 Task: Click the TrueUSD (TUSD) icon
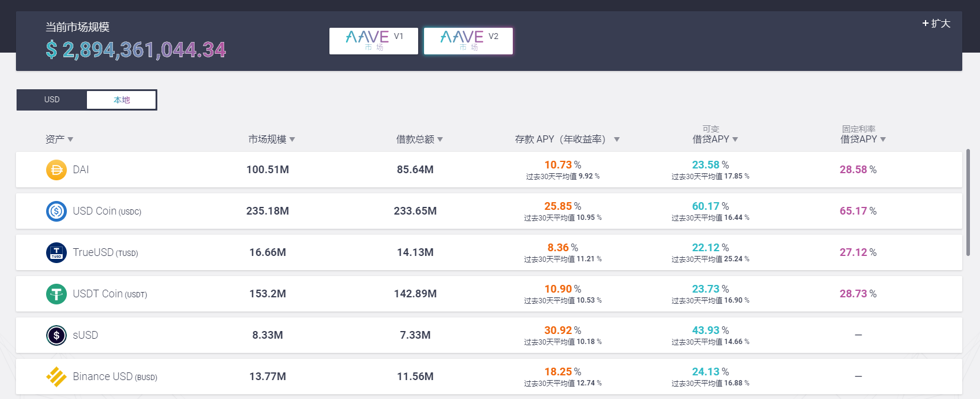pos(56,252)
